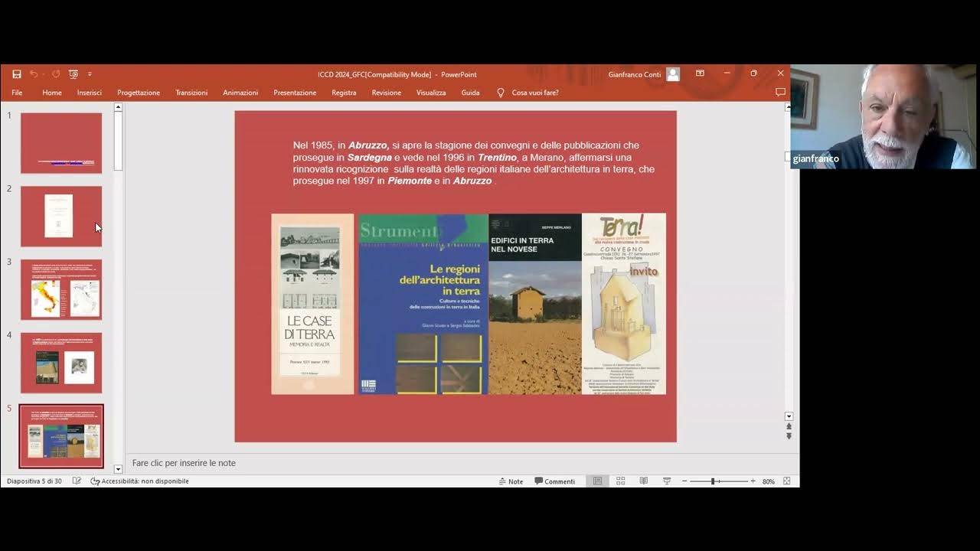This screenshot has height=551, width=980.
Task: Switch to the Home ribbon tab
Action: click(52, 93)
